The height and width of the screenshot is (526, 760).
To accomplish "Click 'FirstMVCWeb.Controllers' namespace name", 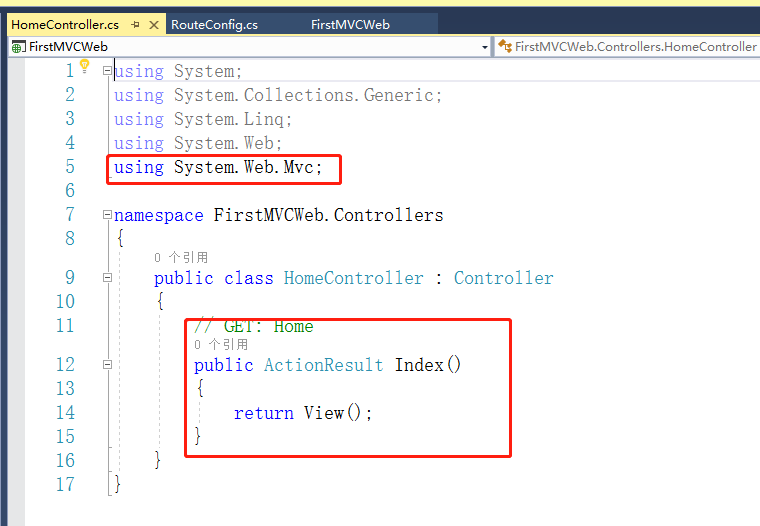I will 329,215.
